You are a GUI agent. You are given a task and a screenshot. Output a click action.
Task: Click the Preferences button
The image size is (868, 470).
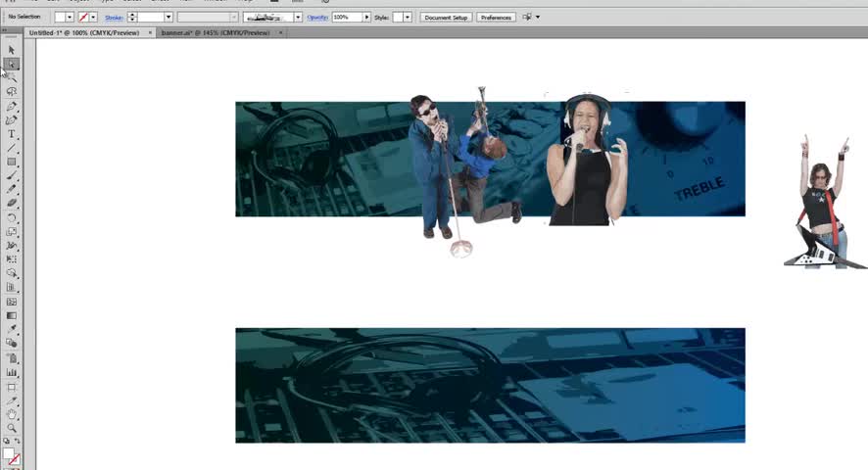(x=496, y=18)
